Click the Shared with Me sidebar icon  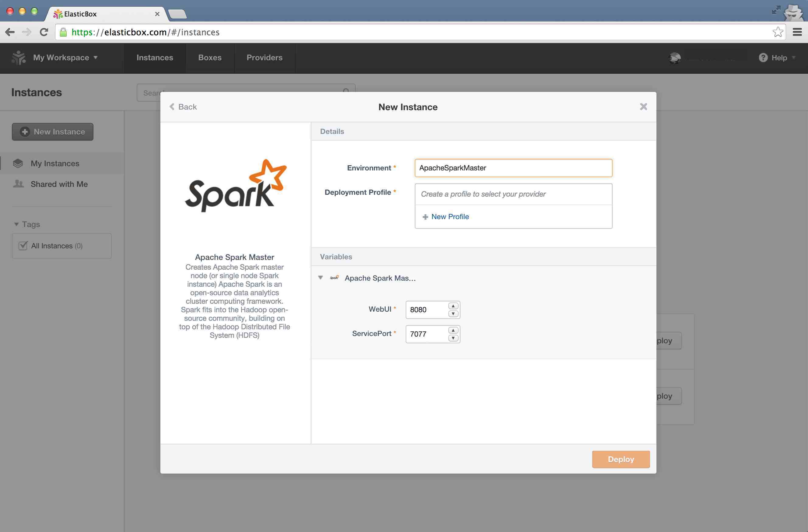(x=18, y=184)
